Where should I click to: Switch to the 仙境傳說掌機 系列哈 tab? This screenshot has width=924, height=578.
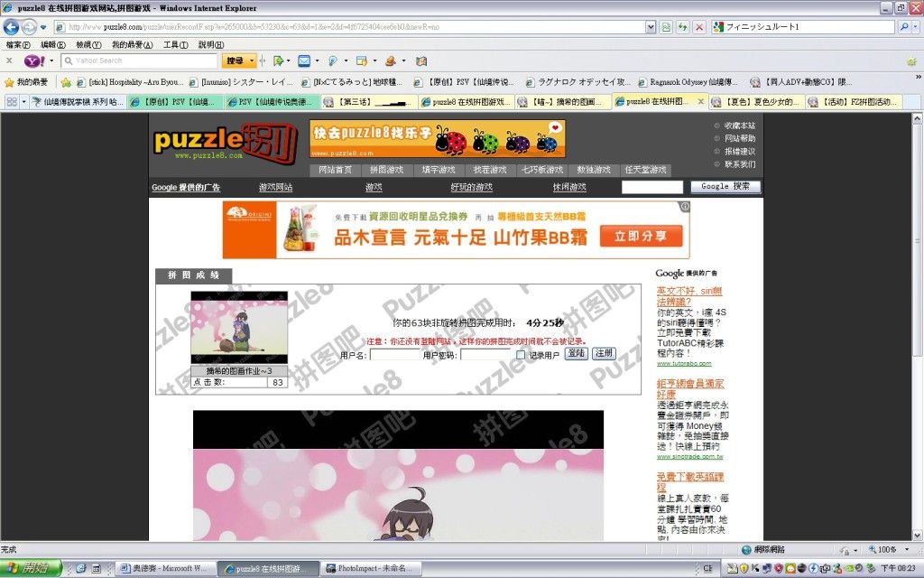pos(78,102)
